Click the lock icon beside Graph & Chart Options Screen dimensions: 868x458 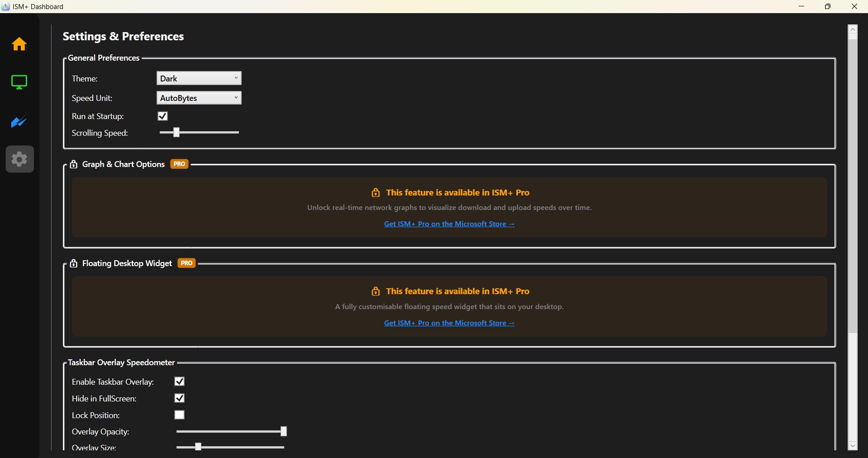tap(74, 164)
